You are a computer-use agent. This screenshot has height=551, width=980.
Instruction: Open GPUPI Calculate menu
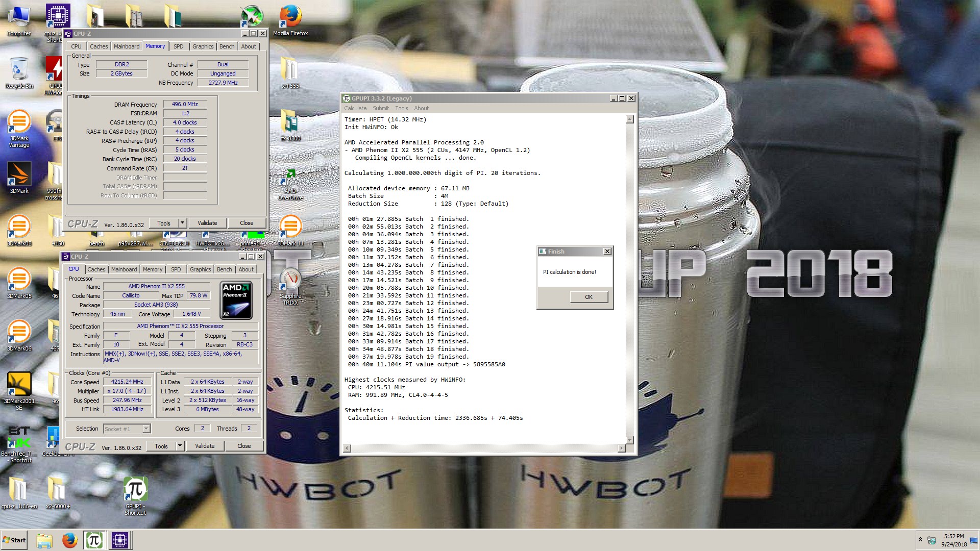[x=355, y=108]
